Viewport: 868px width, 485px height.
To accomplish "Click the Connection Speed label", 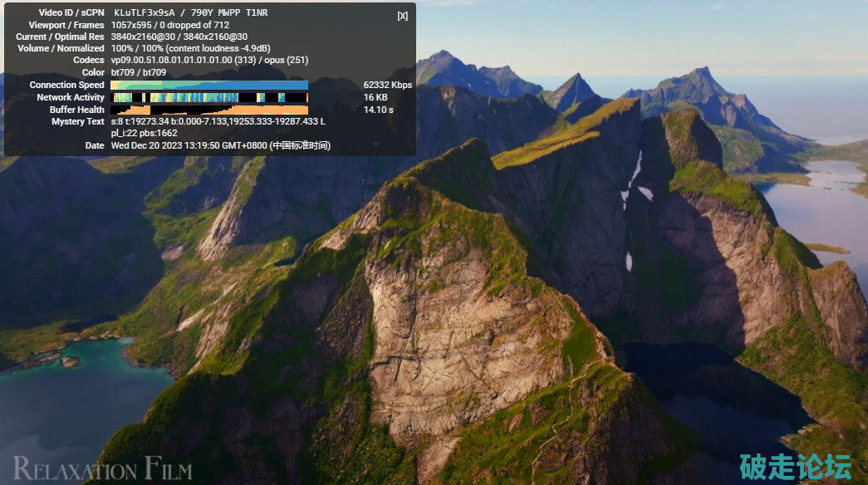I will (66, 85).
